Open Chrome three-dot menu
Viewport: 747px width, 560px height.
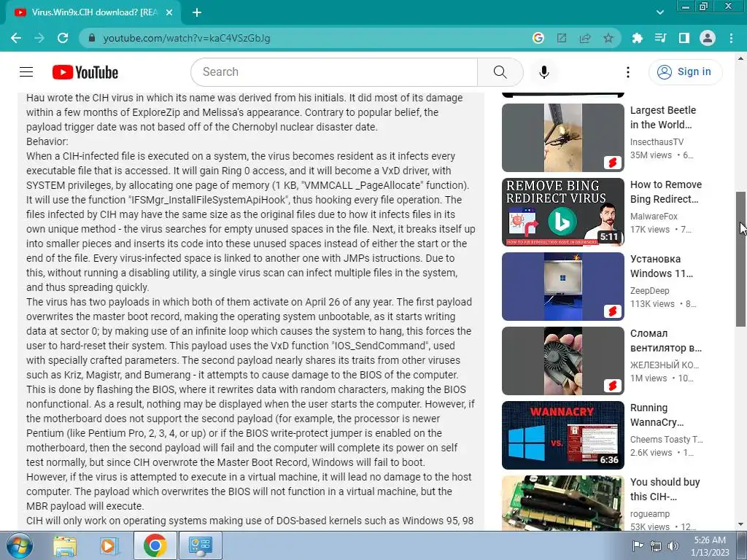click(x=731, y=38)
